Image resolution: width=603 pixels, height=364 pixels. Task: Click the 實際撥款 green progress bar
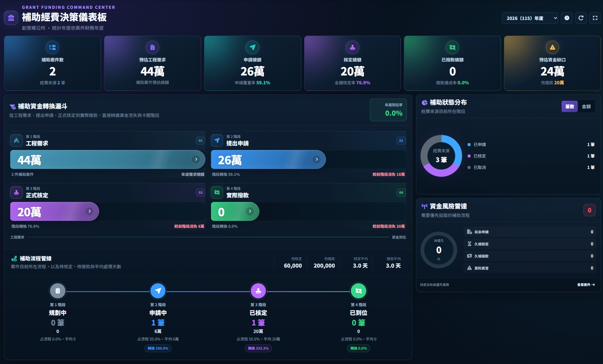pyautogui.click(x=235, y=211)
